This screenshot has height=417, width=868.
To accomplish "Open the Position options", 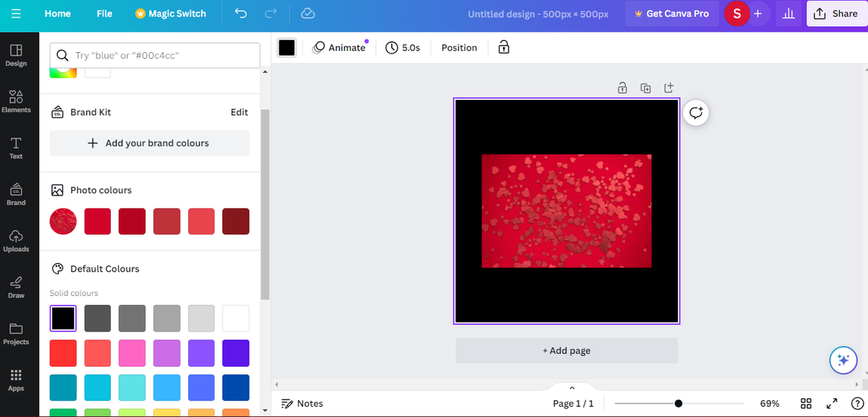I will pos(459,47).
